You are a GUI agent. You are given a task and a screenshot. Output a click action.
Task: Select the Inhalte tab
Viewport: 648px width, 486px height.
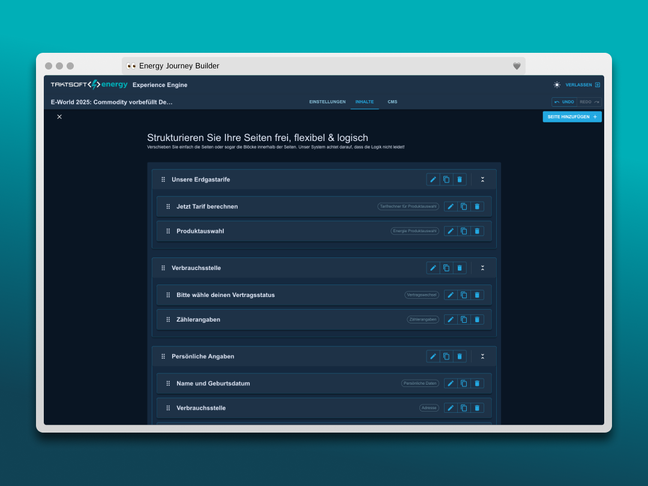[364, 102]
